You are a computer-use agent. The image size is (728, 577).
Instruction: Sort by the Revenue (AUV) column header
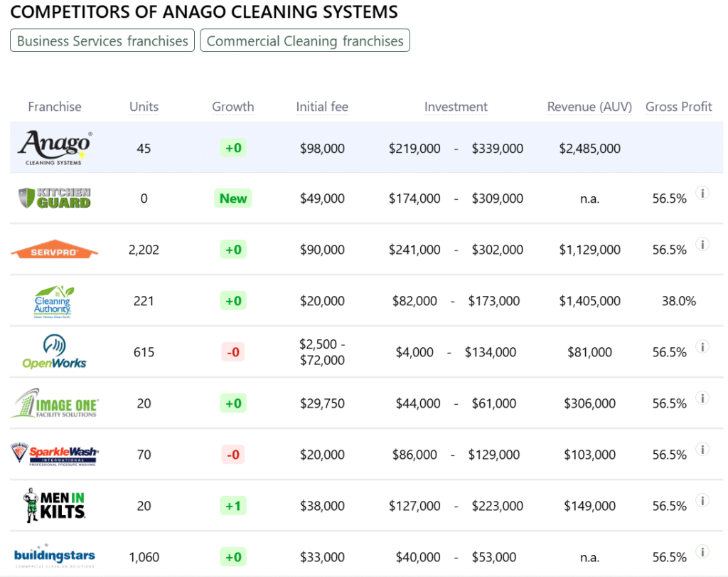(x=589, y=107)
